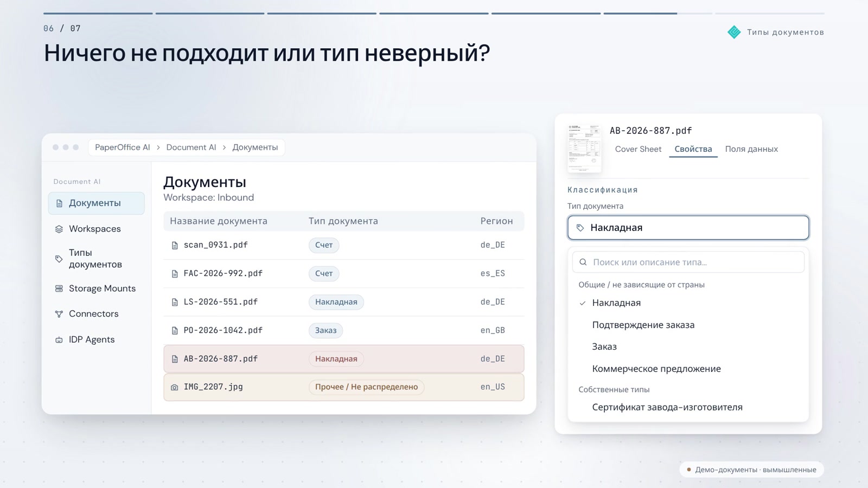Click the Storage Mounts server icon

click(59, 288)
